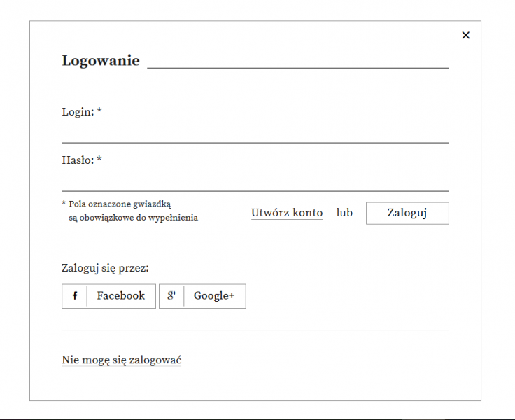Close the Logowanie dialog with the X
This screenshot has height=420, width=515.
[x=466, y=36]
